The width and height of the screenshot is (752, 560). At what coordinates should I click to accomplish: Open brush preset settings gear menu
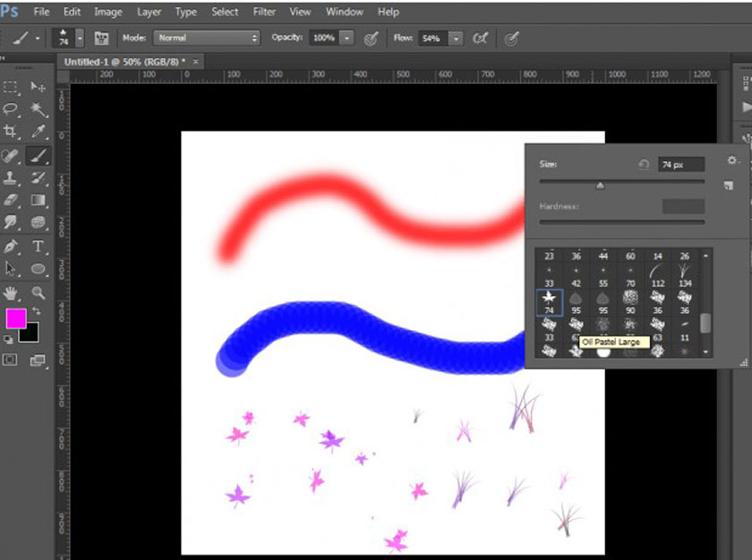click(x=732, y=161)
